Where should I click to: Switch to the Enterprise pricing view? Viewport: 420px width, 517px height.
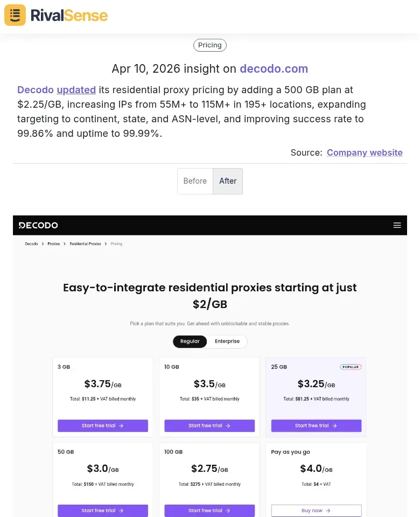pyautogui.click(x=227, y=341)
